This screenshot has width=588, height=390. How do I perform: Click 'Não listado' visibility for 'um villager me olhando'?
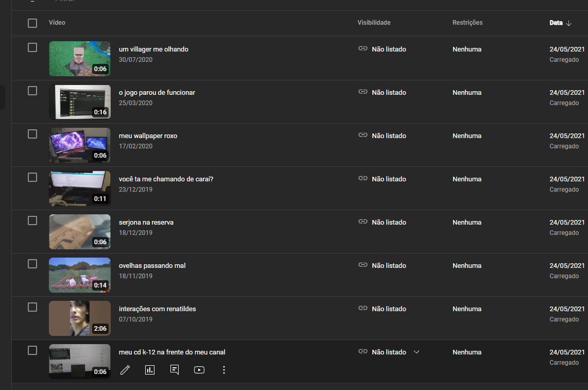(x=389, y=49)
